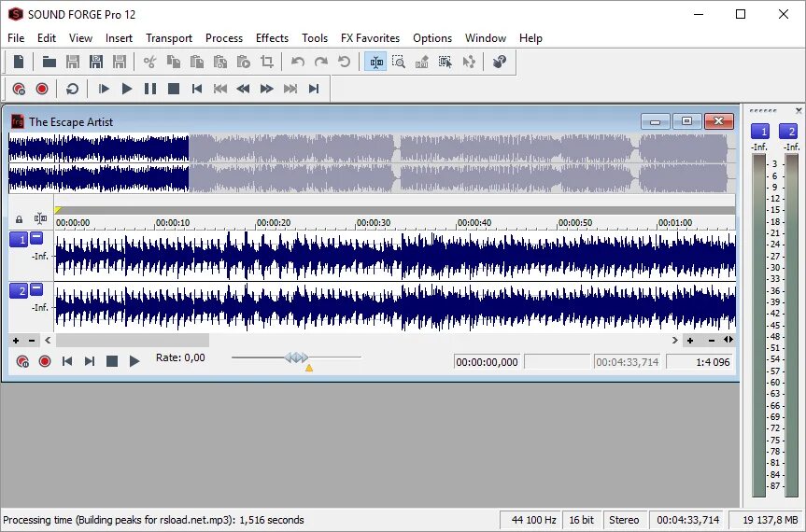This screenshot has height=532, width=806.
Task: Open a file with the folder icon
Action: click(x=49, y=62)
